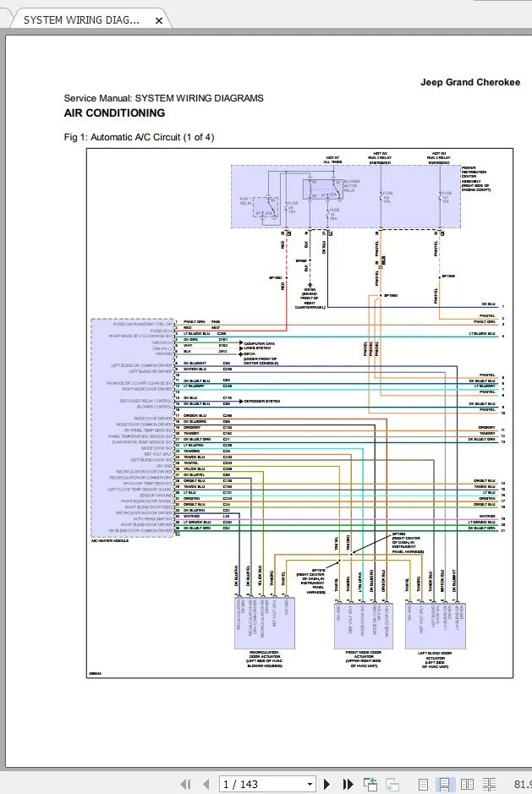Viewport: 532px width, 794px height.
Task: Click 'Service Manual: SYSTEM WIRING DIAGRAMS' text
Action: (x=163, y=98)
